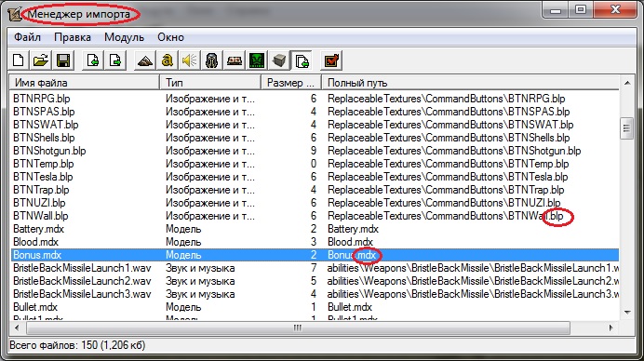The height and width of the screenshot is (361, 644).
Task: Open the Object Editor helmet icon
Action: (211, 60)
